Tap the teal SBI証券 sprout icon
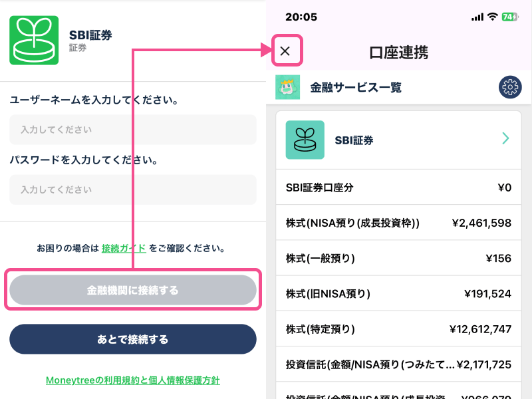Viewport: 532px width, 399px height. (305, 140)
